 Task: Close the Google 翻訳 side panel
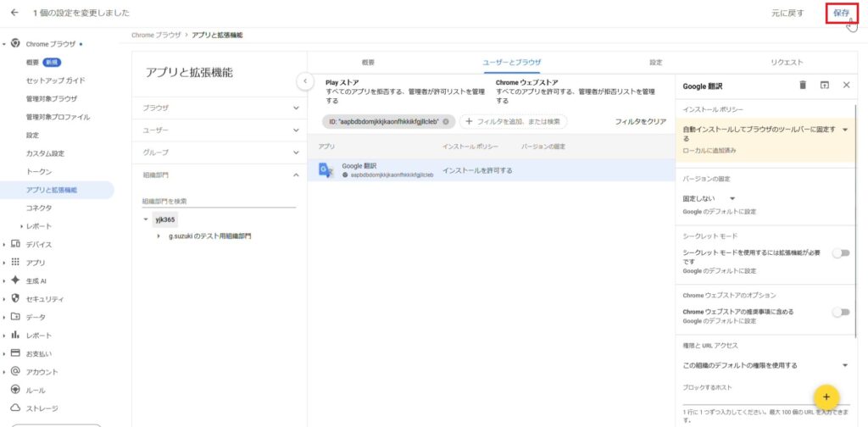tap(846, 85)
